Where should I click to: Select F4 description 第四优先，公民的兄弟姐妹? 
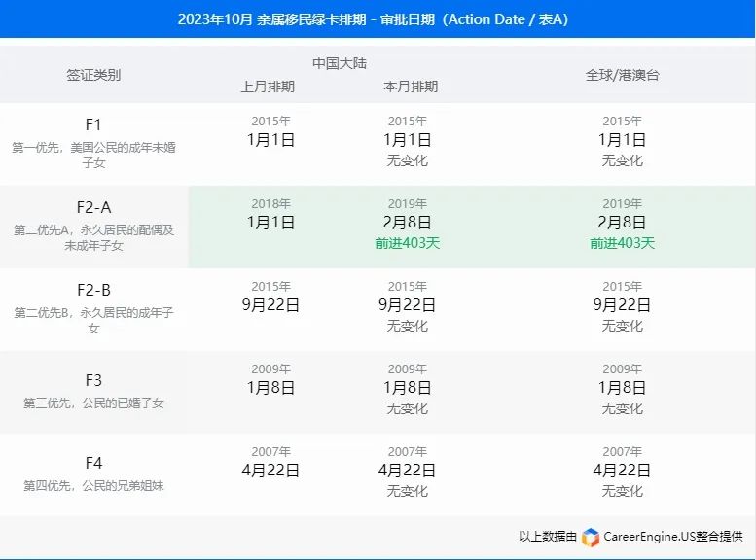tap(93, 485)
